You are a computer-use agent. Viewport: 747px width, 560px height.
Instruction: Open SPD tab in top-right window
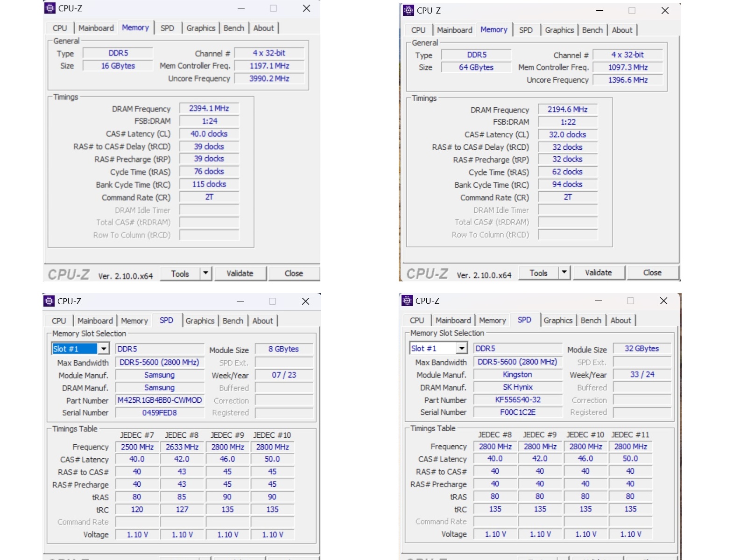tap(526, 30)
